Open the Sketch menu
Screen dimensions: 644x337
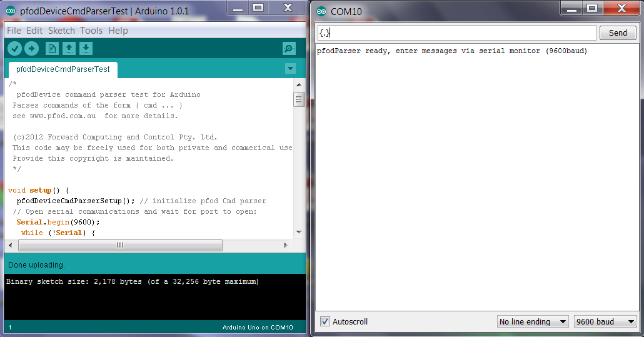(x=61, y=31)
